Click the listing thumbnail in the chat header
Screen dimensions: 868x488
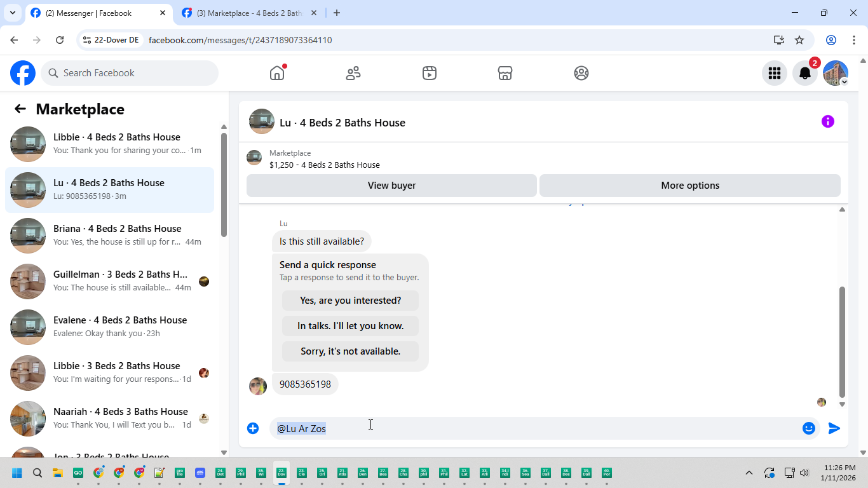262,121
